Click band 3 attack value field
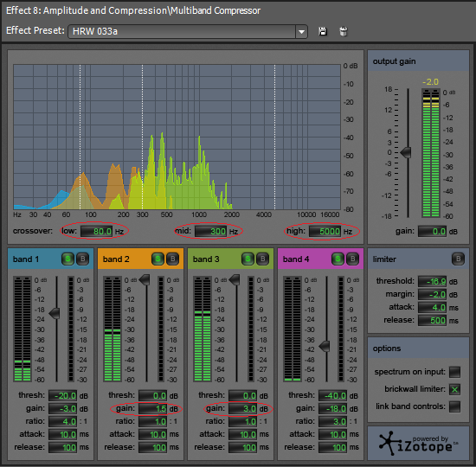This screenshot has height=467, width=476. [x=242, y=434]
